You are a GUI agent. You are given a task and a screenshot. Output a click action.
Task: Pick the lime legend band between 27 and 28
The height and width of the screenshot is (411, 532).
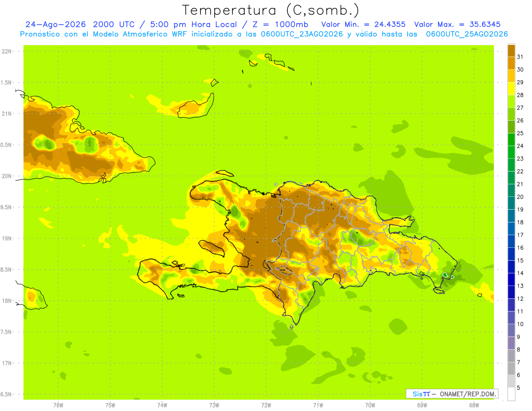point(511,101)
